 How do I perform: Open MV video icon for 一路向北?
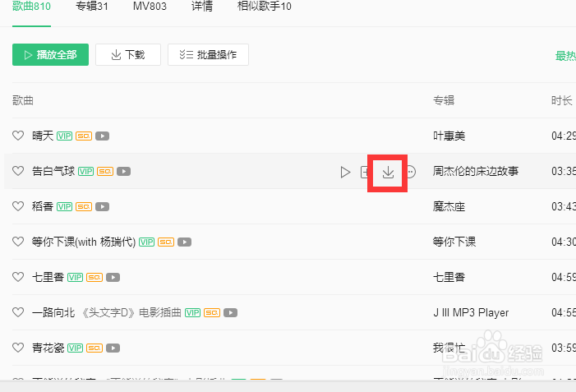(x=230, y=312)
